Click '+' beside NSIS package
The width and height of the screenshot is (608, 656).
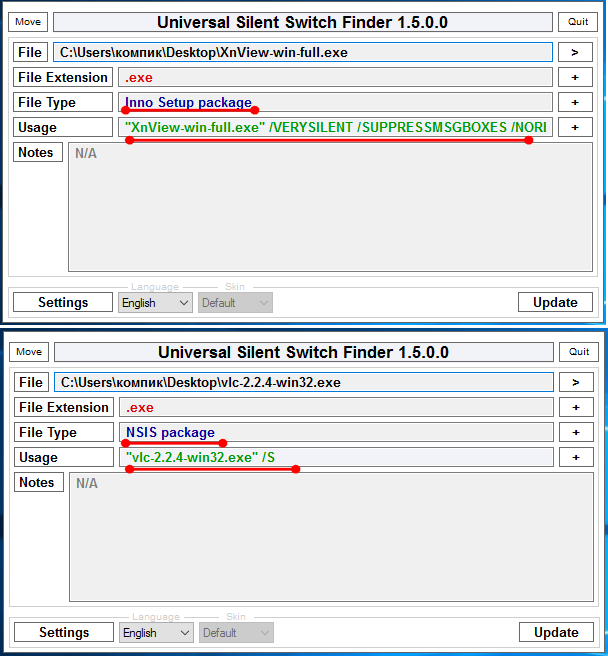click(x=576, y=432)
